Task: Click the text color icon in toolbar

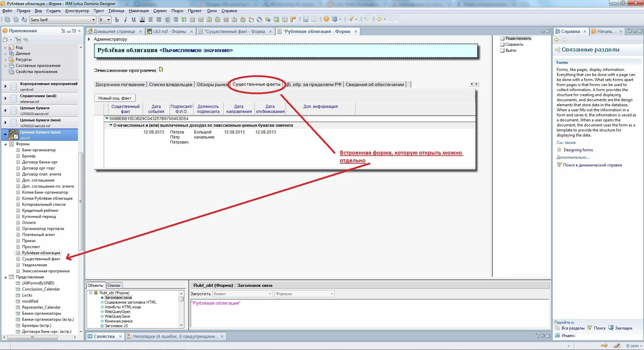Action: 142,20
